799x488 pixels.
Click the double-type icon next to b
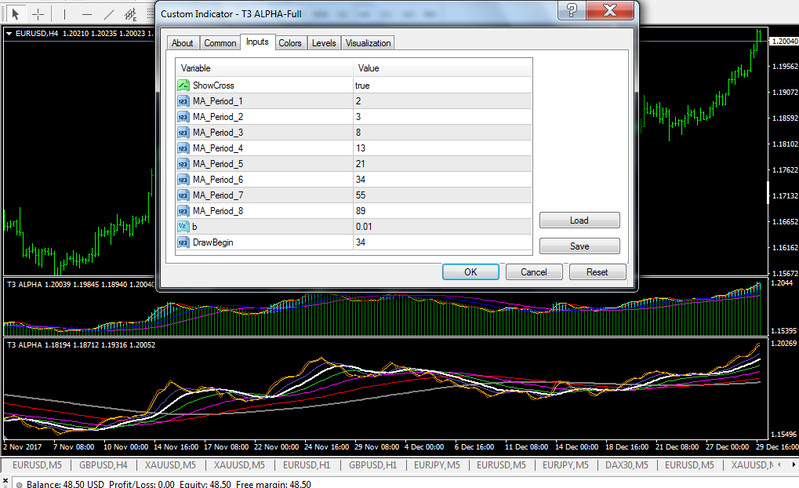point(183,227)
